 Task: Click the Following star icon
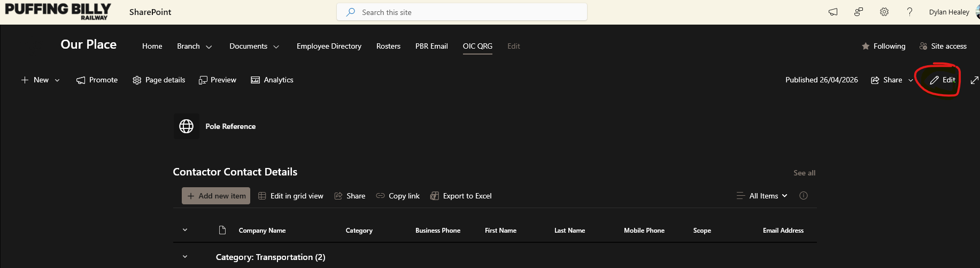(866, 46)
